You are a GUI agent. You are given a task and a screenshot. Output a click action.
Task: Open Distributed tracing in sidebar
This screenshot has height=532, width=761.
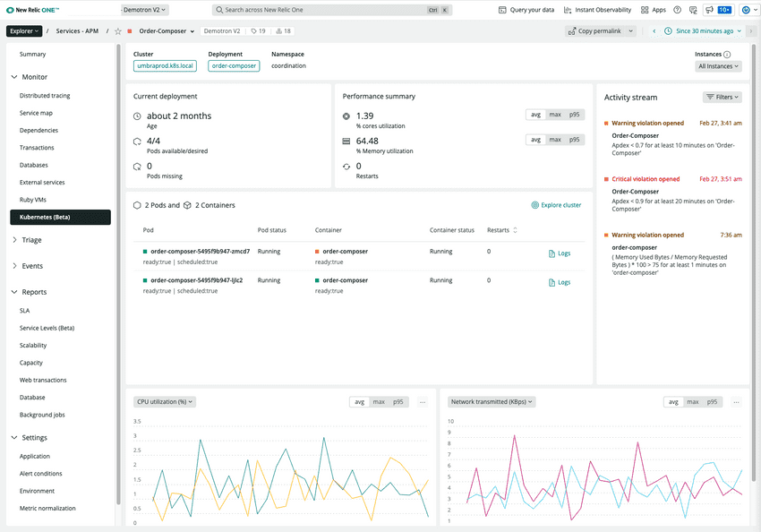(45, 96)
